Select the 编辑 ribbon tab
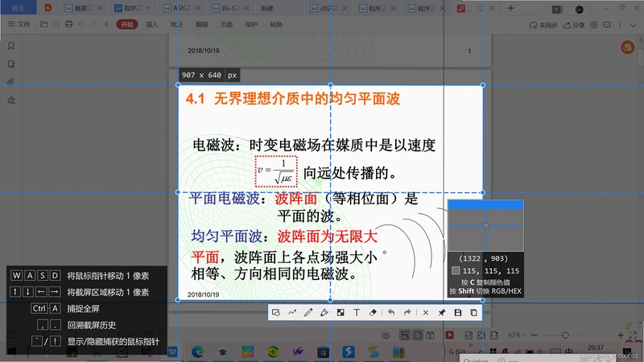 [x=202, y=25]
